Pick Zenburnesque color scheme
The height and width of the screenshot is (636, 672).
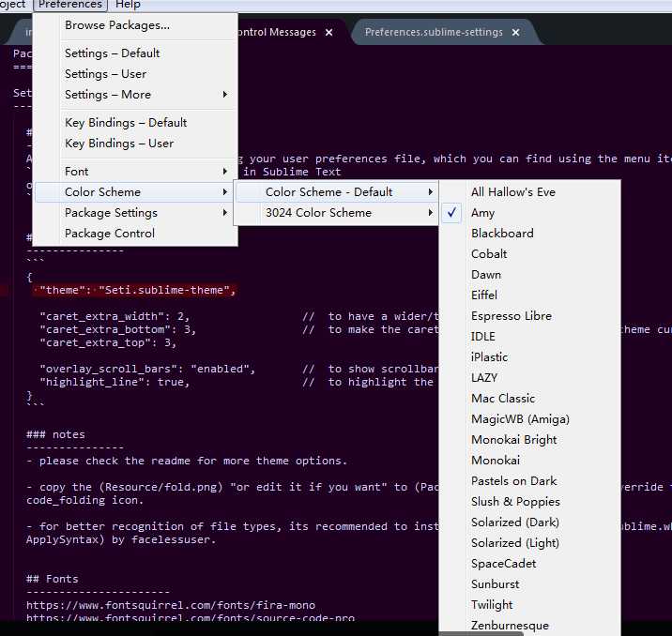pyautogui.click(x=529, y=625)
